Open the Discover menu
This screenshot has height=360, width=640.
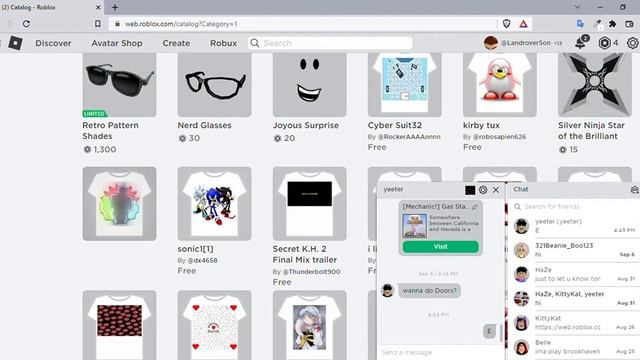(53, 43)
